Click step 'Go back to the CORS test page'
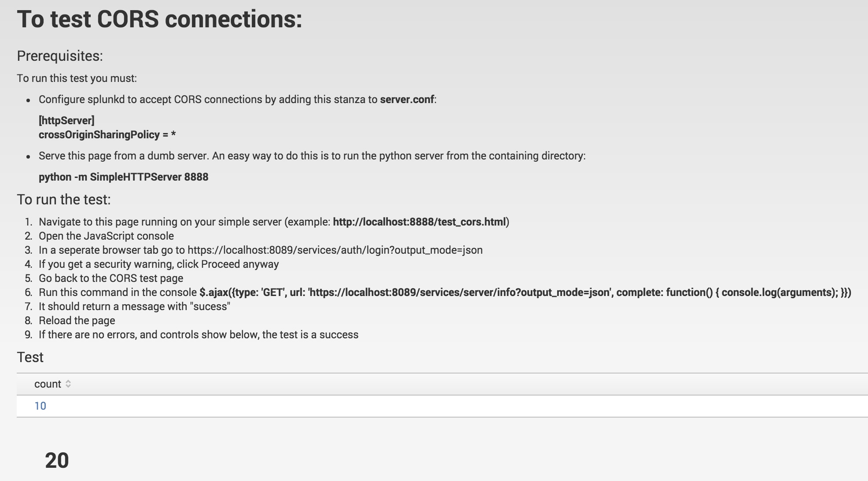Viewport: 868px width, 481px height. [111, 278]
